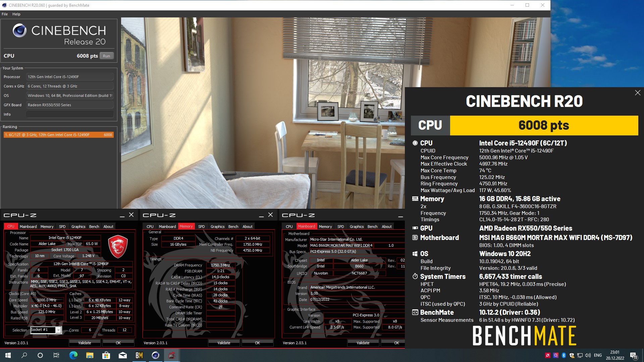Click OK in the CPU-Z Memory window
This screenshot has height=362, width=644.
[x=257, y=343]
